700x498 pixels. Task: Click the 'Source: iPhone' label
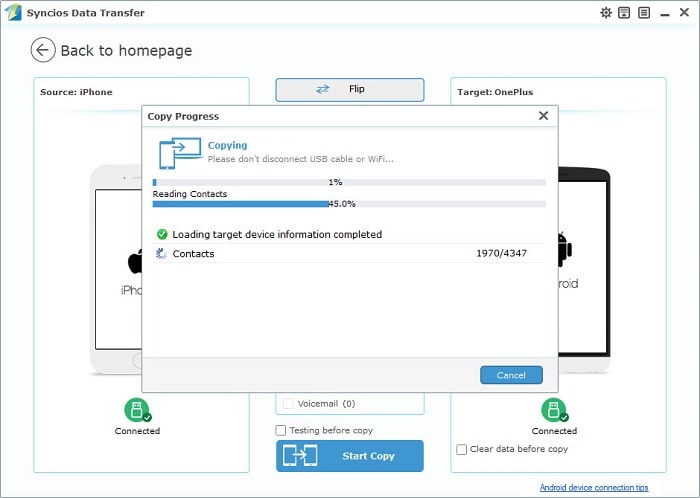76,92
